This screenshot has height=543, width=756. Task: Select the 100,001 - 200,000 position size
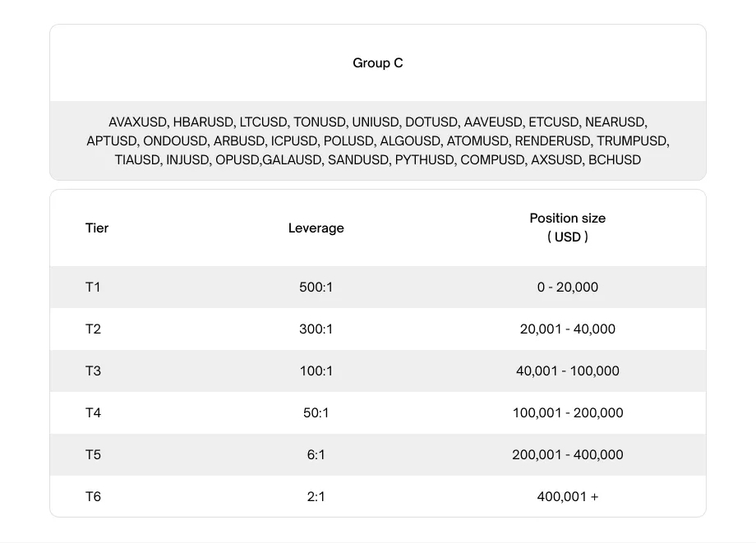(568, 413)
